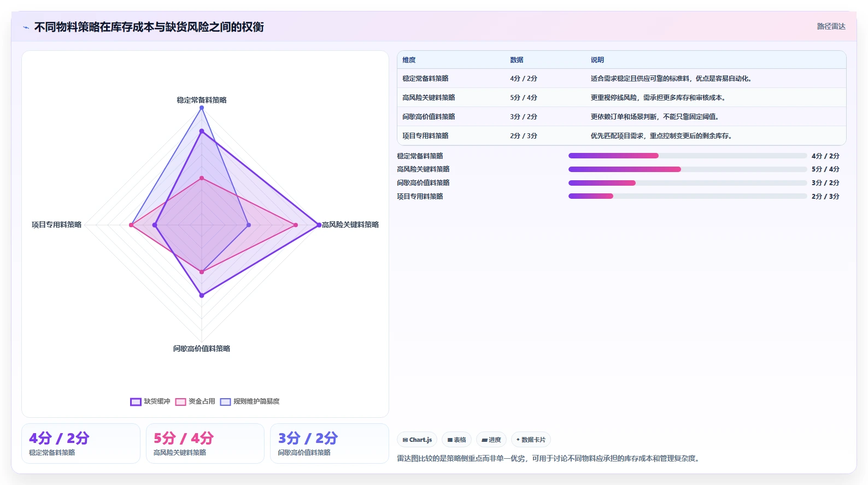
Task: Click description 更依赖订单和场景判断 in the table
Action: (655, 117)
